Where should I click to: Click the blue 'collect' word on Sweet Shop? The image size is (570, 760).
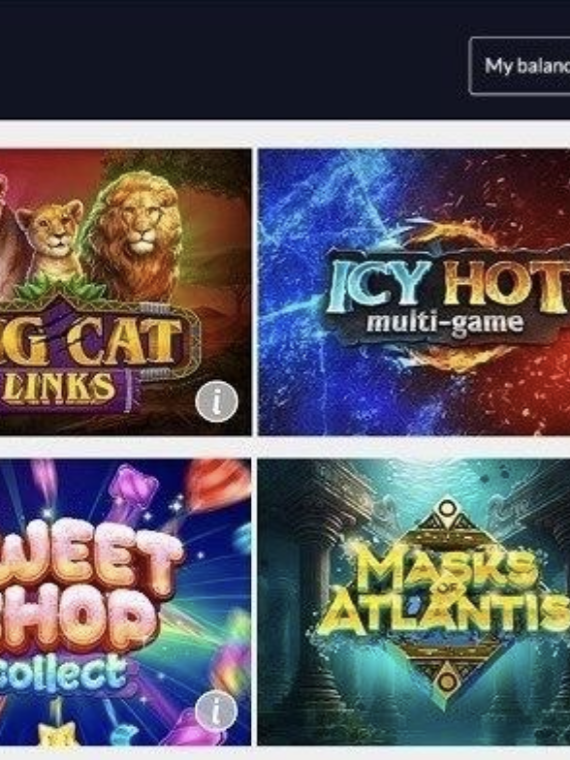pyautogui.click(x=63, y=673)
